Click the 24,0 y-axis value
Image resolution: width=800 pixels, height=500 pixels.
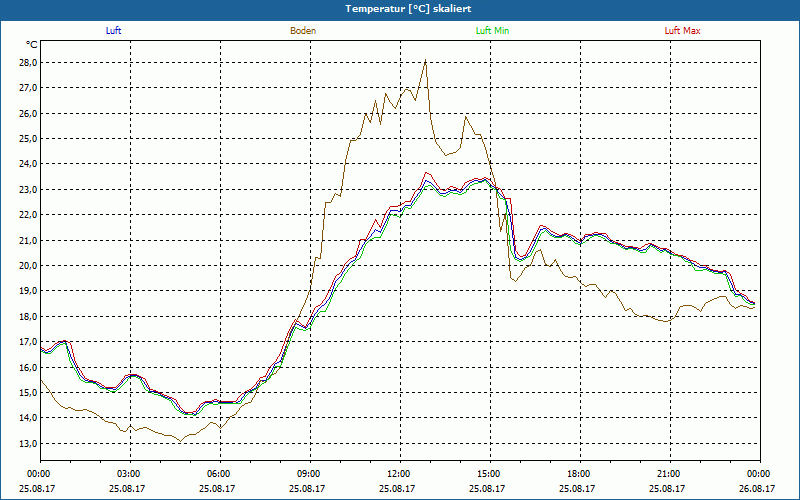(x=29, y=164)
